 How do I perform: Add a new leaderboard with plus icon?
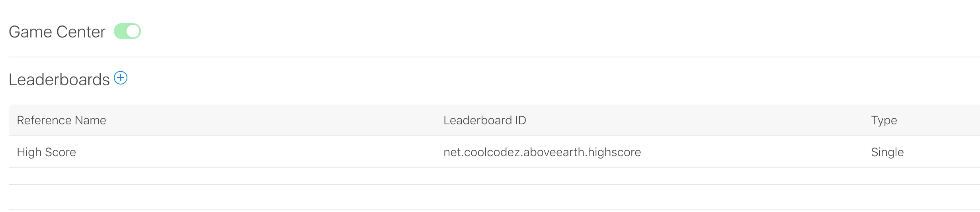(x=121, y=78)
